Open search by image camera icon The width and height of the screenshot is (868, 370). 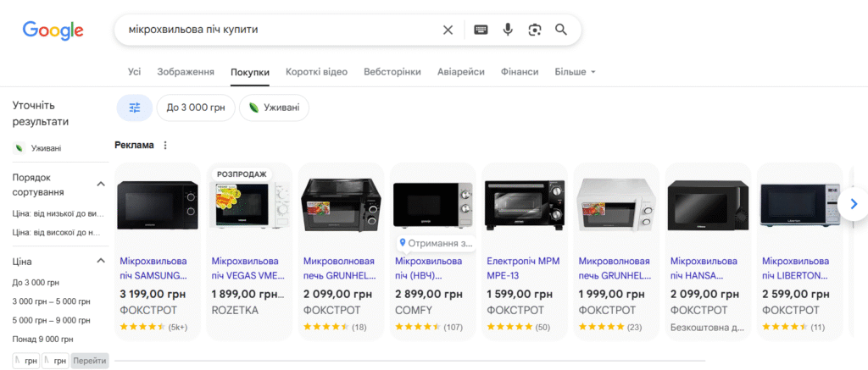tap(534, 30)
